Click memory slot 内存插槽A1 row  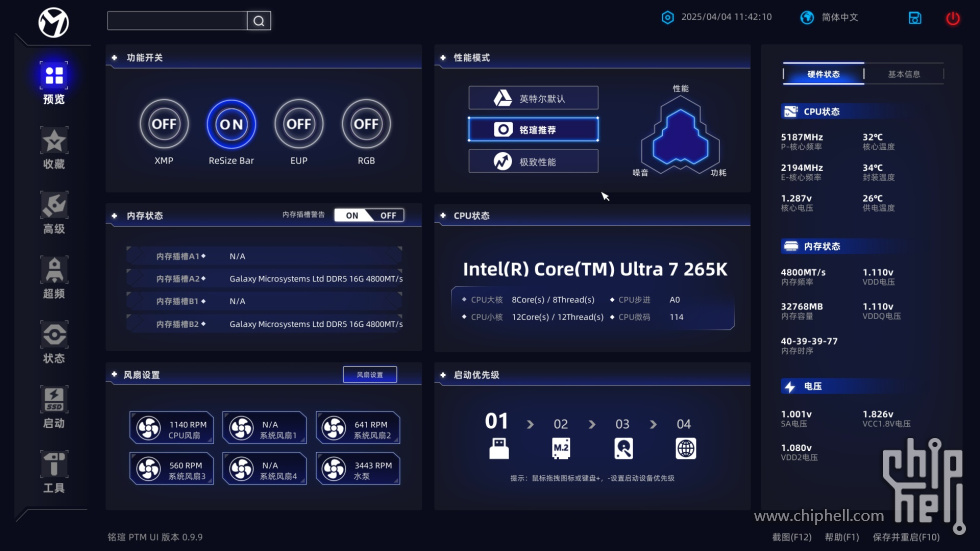264,256
